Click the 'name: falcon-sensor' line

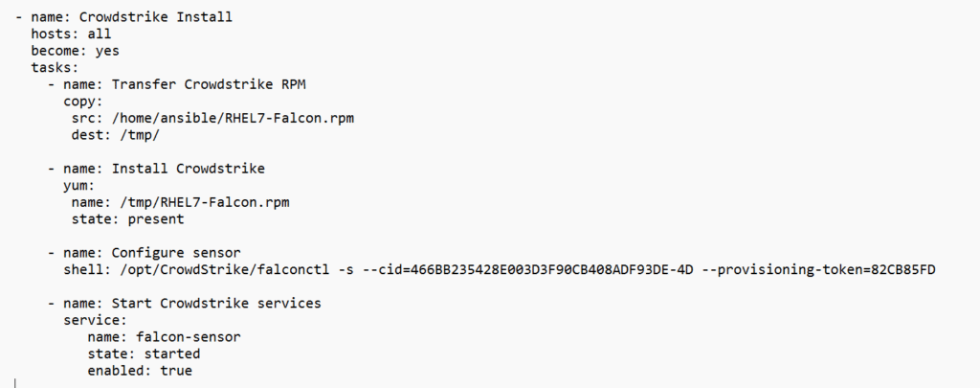point(151,337)
